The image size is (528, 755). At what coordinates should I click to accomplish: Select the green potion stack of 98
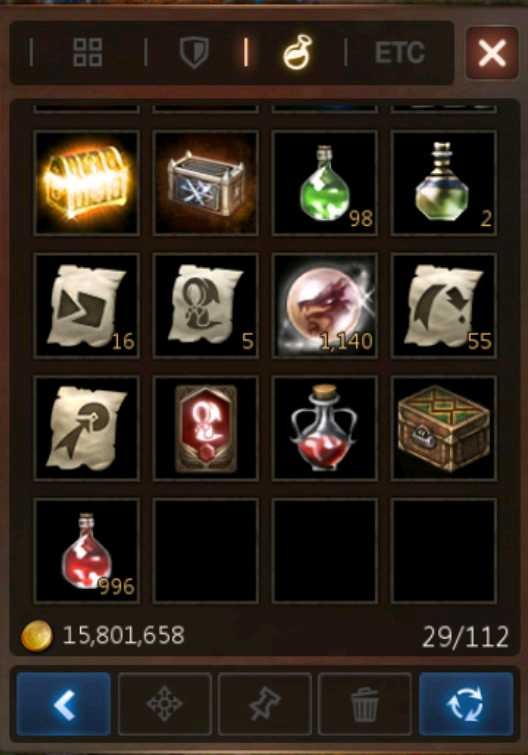point(325,182)
